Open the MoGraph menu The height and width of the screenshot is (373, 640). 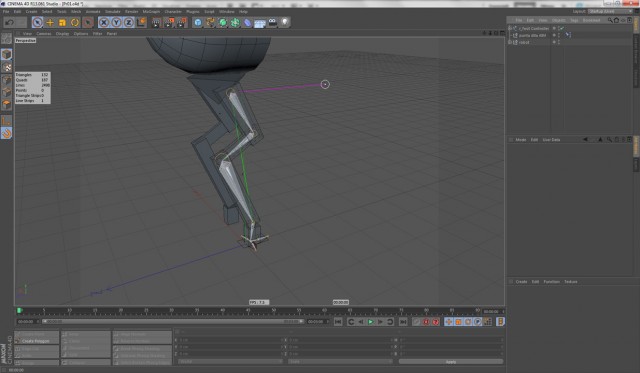click(x=151, y=11)
